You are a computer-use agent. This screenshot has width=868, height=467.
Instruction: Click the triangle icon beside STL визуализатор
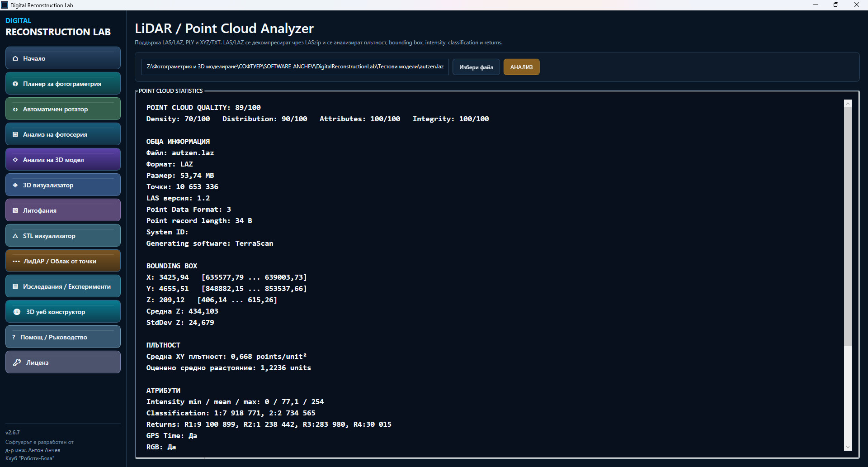(x=15, y=236)
